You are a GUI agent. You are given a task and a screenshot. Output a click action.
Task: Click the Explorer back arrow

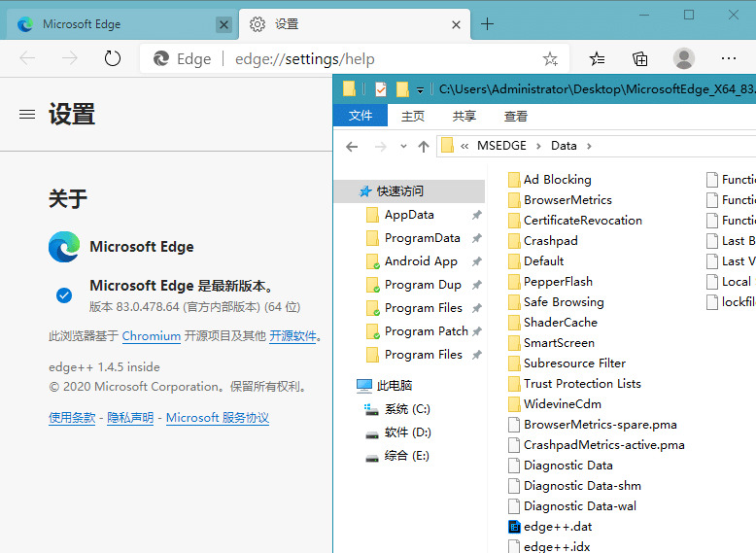352,147
